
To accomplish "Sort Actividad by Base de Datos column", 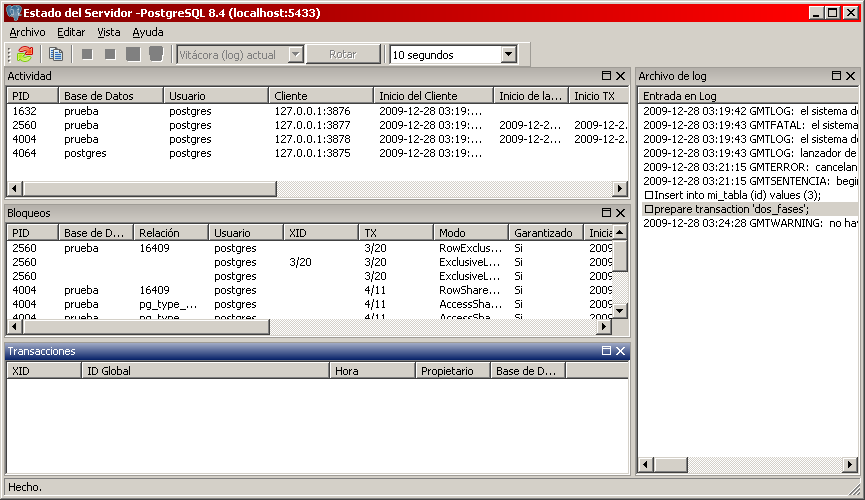I will click(x=111, y=95).
